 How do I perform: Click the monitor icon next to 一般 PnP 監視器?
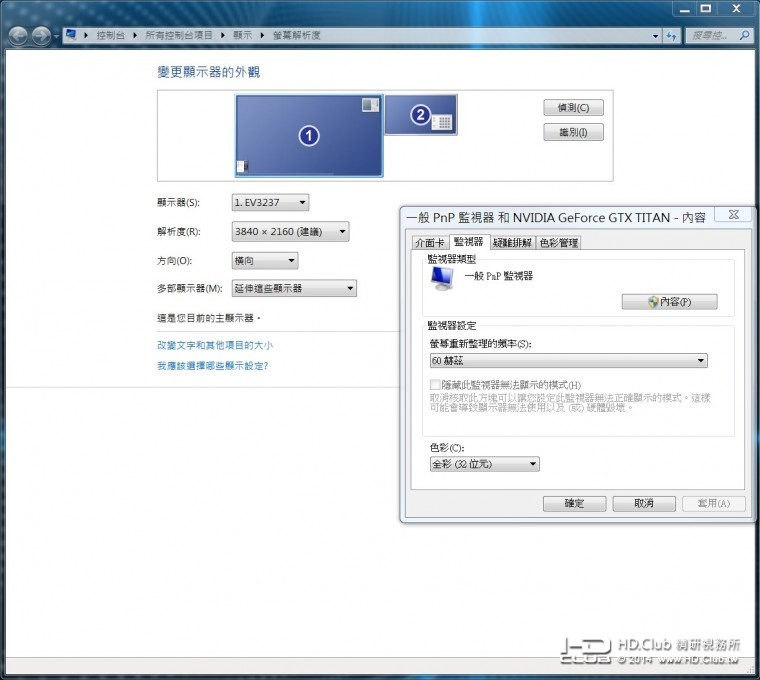click(440, 278)
